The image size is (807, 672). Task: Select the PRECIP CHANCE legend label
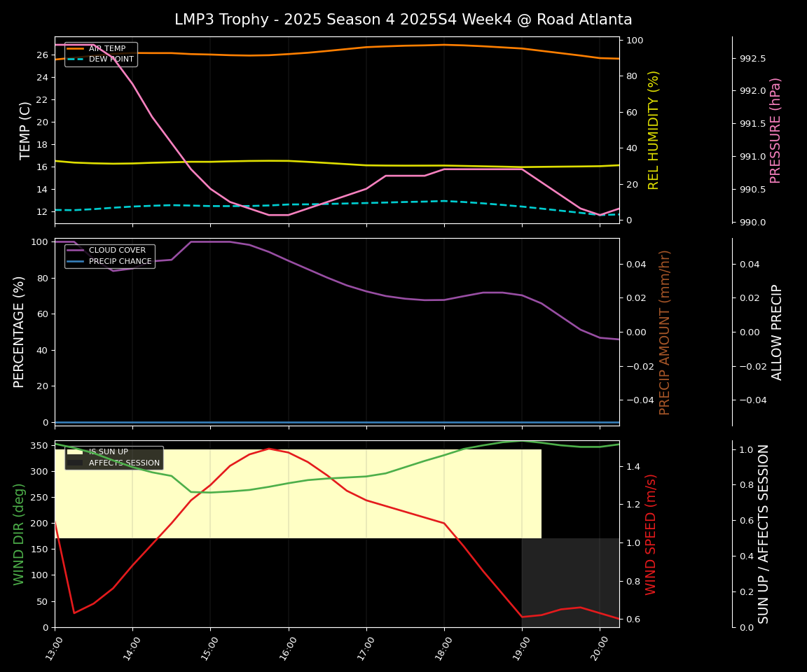pos(120,262)
